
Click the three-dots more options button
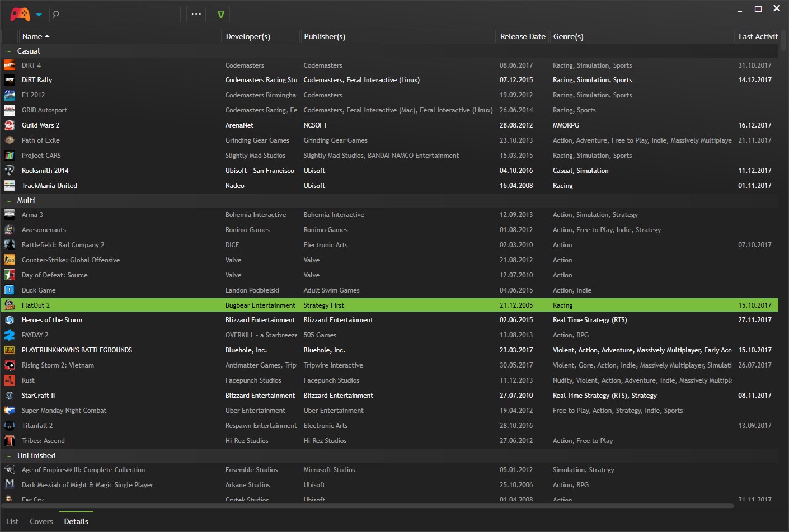196,15
